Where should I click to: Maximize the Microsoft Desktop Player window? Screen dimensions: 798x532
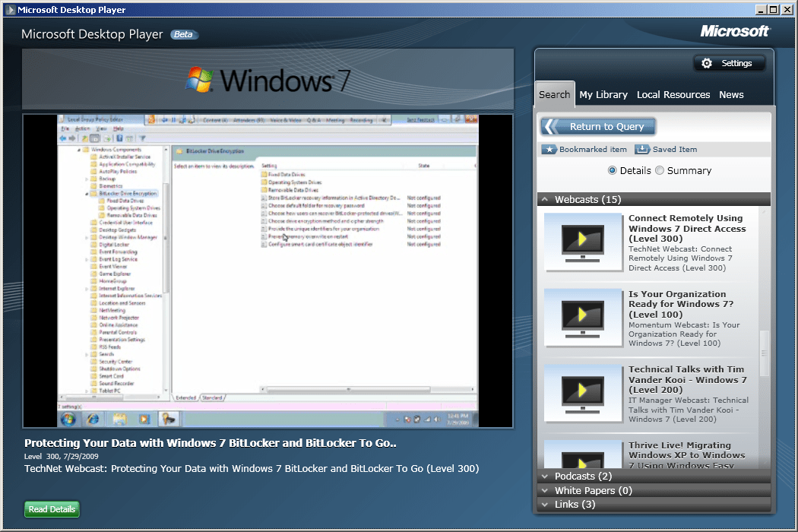pyautogui.click(x=773, y=10)
